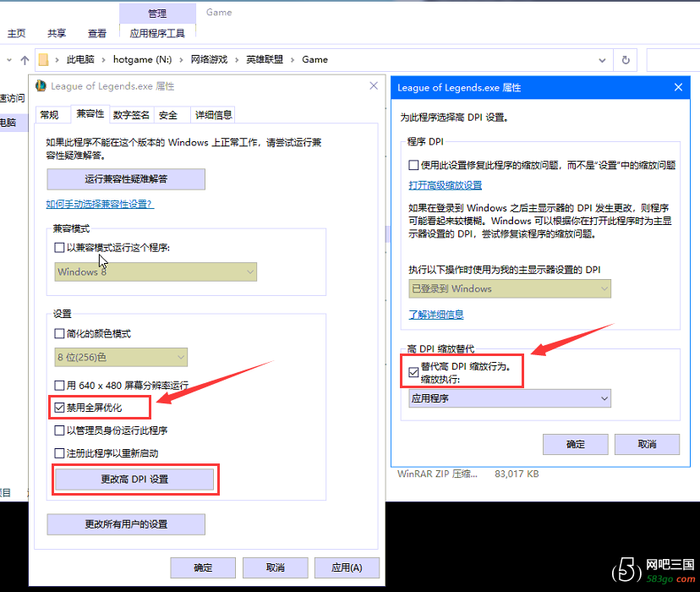Enable 以管理员身份运行此程序 checkbox
This screenshot has width=700, height=592.
coord(59,430)
